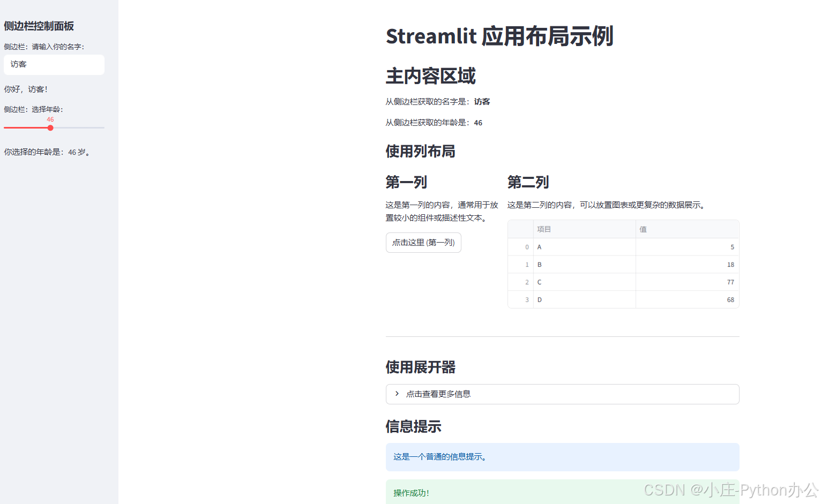Select the value "77" in row C
821x504 pixels.
point(730,282)
